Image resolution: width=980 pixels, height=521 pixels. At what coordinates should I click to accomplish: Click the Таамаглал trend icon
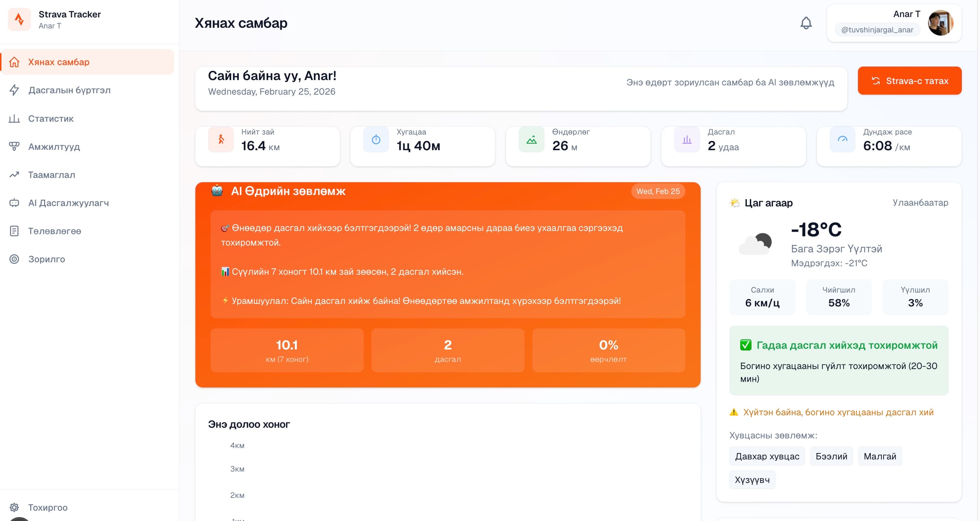pos(14,175)
